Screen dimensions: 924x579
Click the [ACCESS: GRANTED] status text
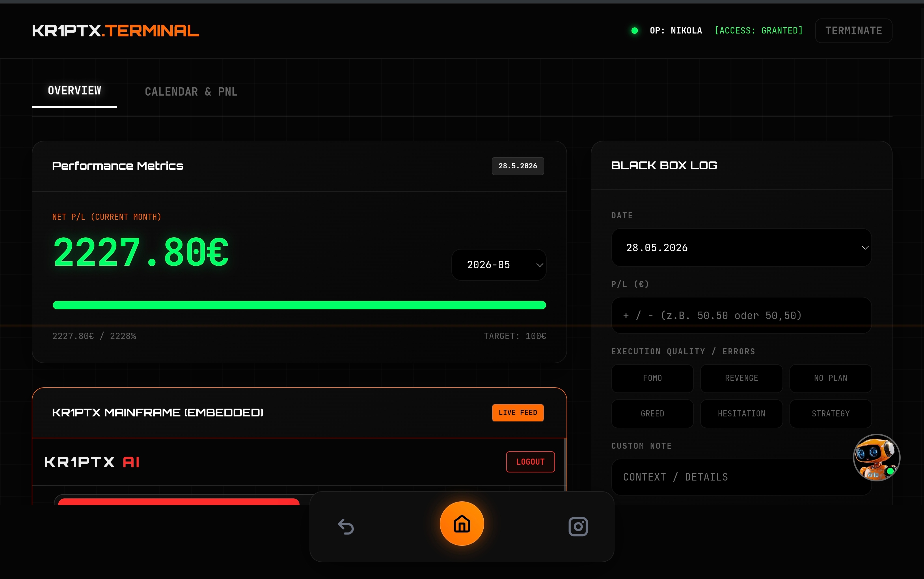759,31
